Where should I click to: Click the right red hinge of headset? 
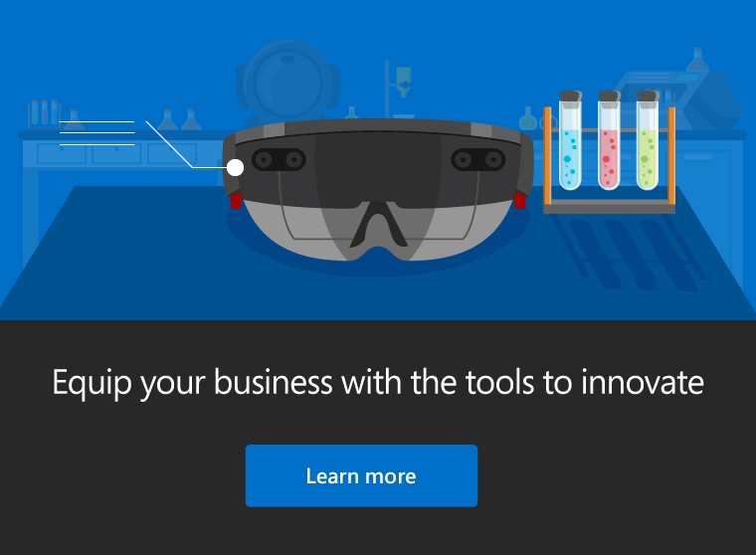pyautogui.click(x=519, y=200)
